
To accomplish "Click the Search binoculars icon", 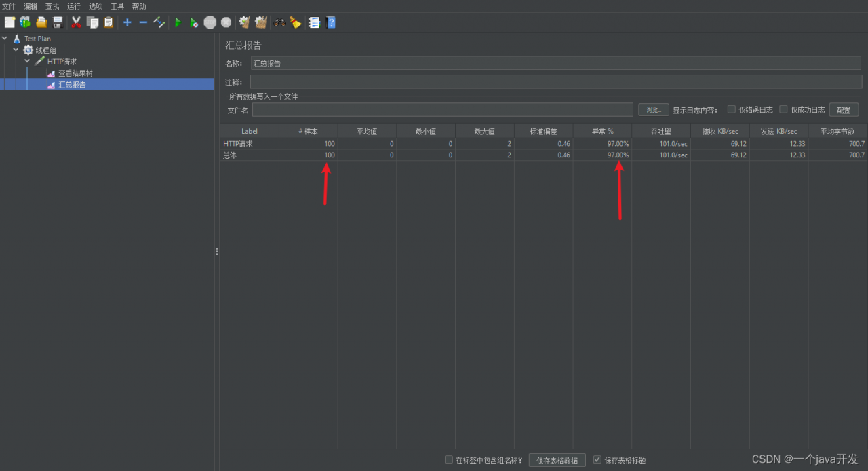I will click(279, 22).
